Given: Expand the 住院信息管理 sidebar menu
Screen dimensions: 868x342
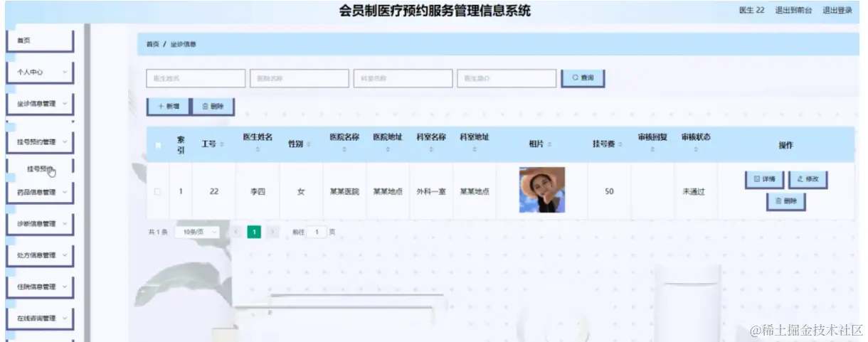Looking at the screenshot, I should click(40, 287).
